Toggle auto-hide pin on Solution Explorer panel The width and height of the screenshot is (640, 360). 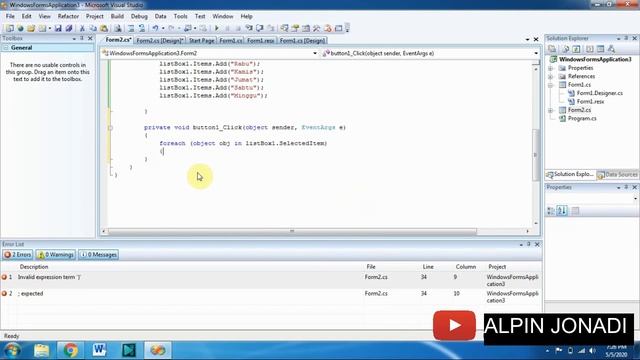(x=626, y=38)
